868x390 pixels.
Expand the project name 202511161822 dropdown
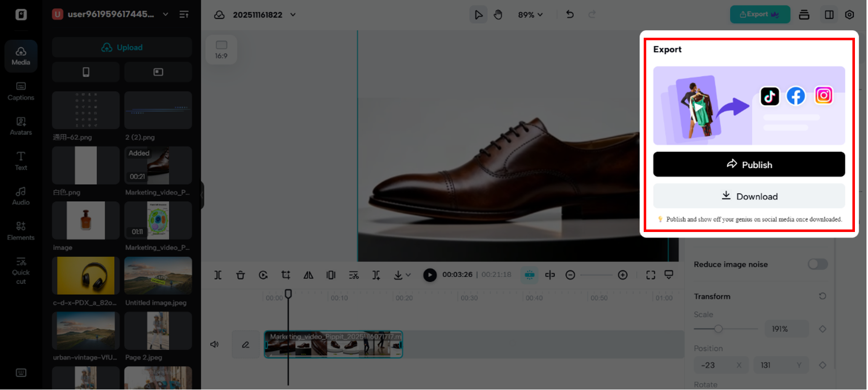pyautogui.click(x=293, y=15)
